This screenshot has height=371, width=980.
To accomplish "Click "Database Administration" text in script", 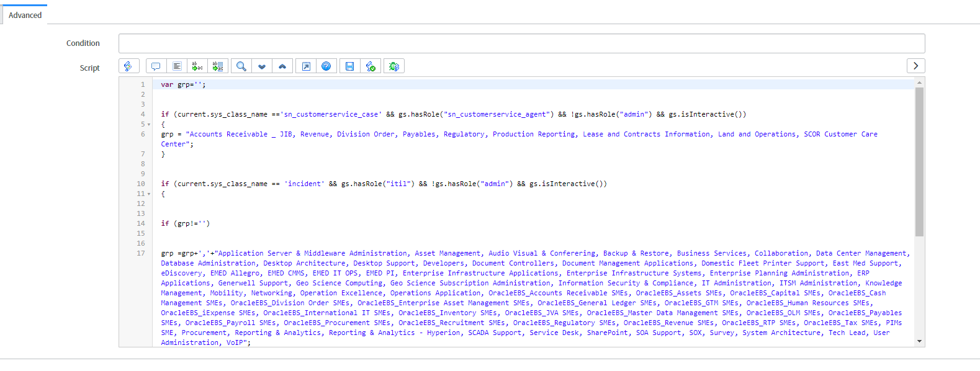I will pyautogui.click(x=208, y=263).
